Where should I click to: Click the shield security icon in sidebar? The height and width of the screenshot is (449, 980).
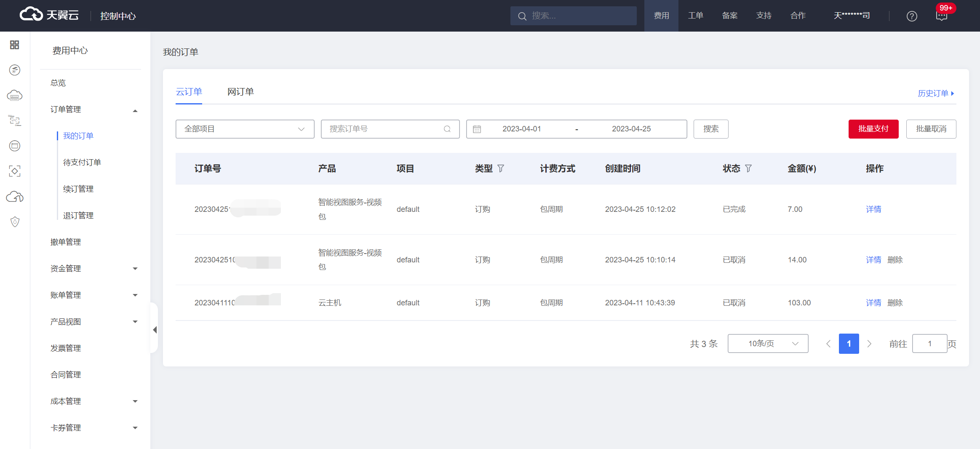click(x=15, y=222)
